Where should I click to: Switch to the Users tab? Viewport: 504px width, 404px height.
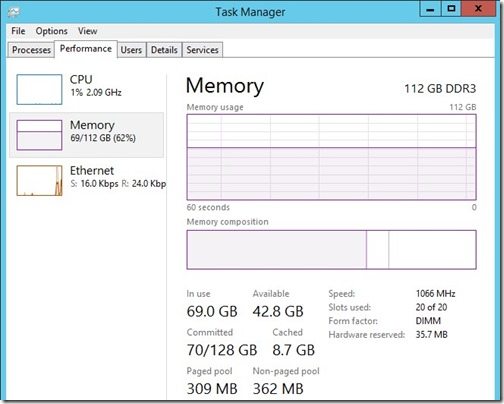coord(131,50)
